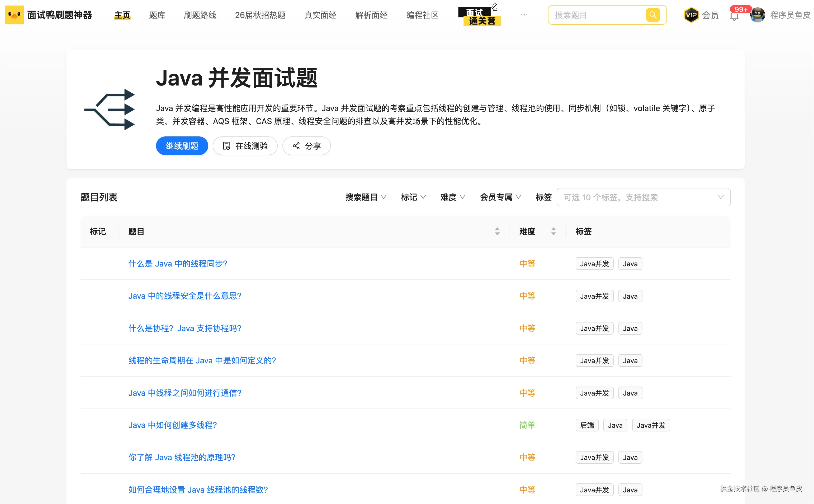Screen dimensions: 814x504
Task: Click the 在线测验 button
Action: pos(245,146)
